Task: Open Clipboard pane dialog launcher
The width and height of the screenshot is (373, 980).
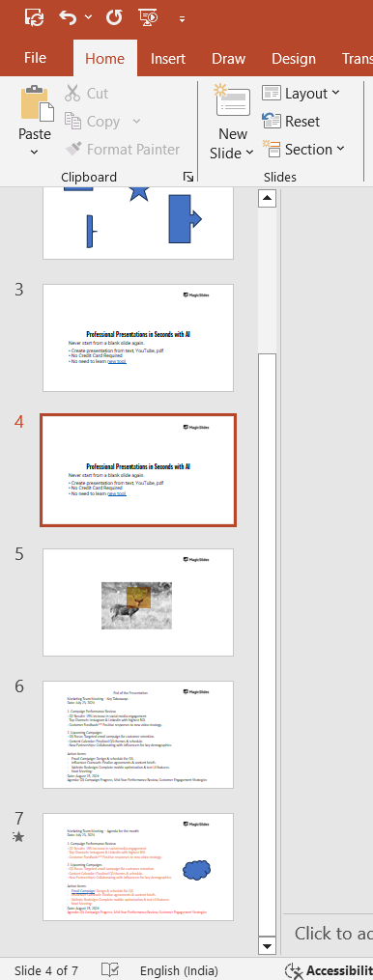Action: point(187,178)
